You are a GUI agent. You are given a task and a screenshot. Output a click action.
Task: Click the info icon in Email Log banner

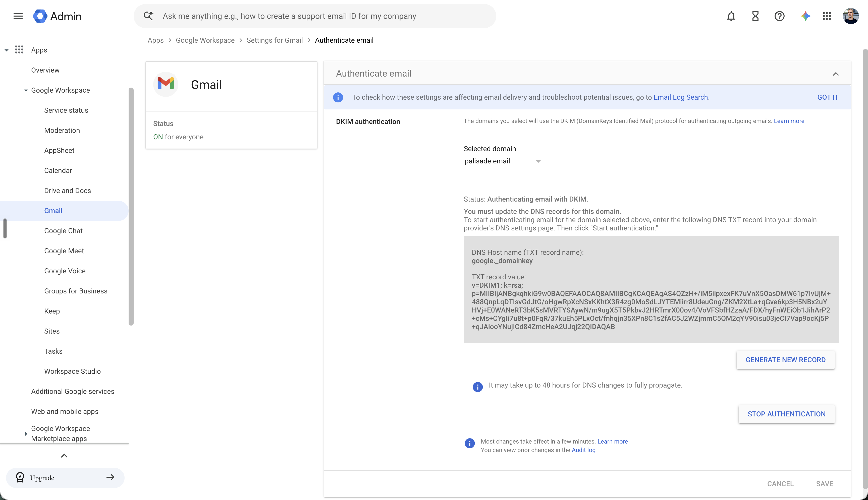pos(338,97)
